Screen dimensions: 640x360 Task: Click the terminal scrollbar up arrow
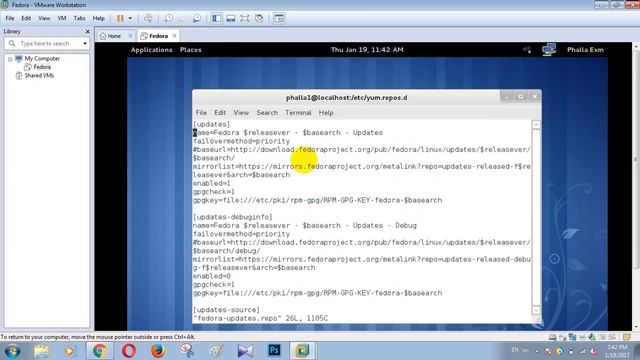tap(536, 125)
